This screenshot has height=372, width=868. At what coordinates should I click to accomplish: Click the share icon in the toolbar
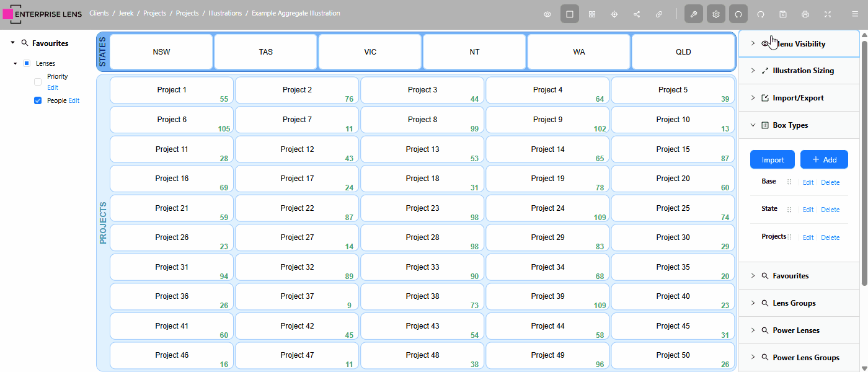click(x=637, y=14)
